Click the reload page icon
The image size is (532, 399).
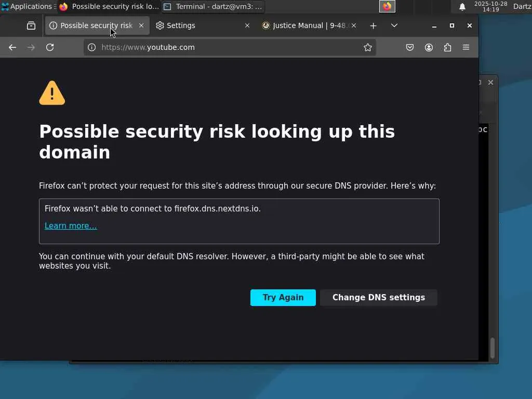(x=50, y=47)
